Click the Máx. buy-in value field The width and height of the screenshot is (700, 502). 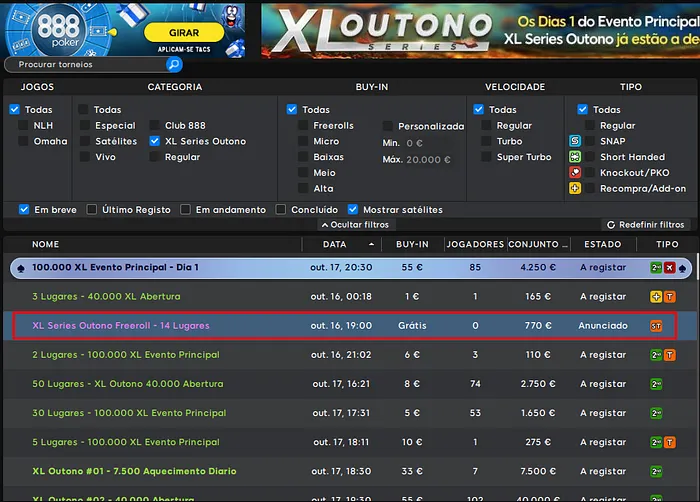(428, 159)
